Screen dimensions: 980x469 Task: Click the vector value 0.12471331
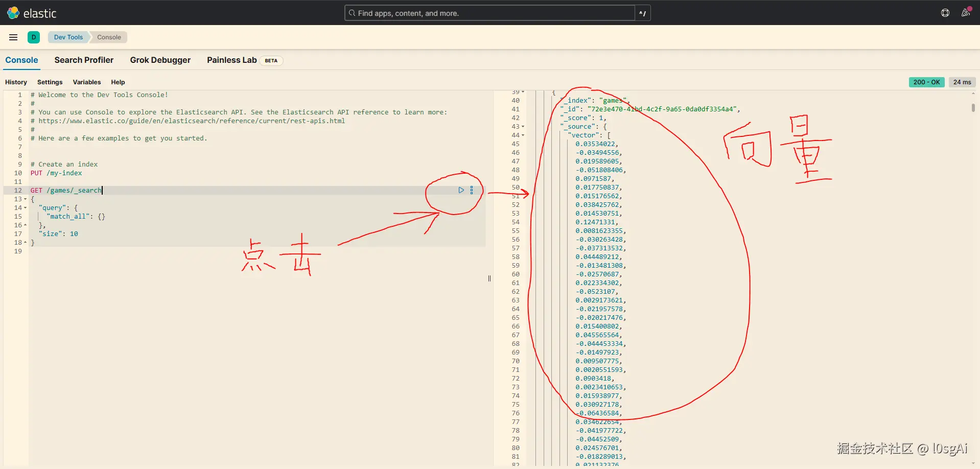(x=597, y=222)
